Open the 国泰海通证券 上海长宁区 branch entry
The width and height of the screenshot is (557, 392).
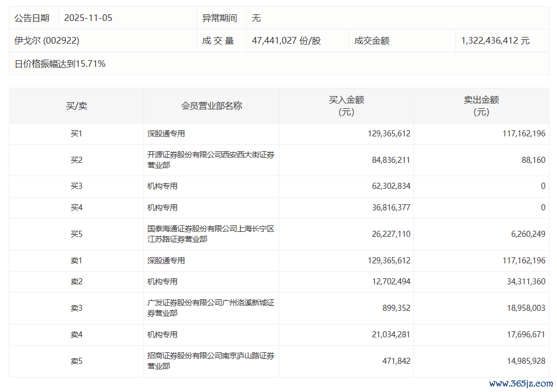pos(210,234)
